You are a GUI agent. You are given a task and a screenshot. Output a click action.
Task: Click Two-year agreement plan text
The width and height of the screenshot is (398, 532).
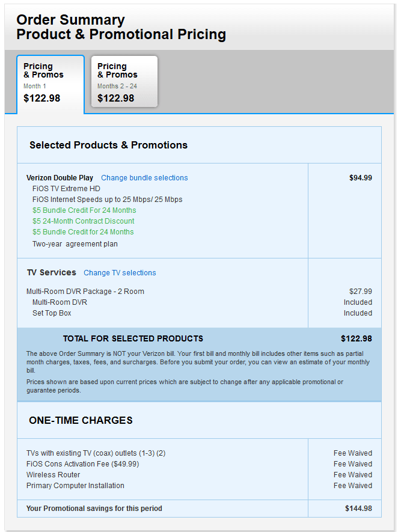coord(75,244)
